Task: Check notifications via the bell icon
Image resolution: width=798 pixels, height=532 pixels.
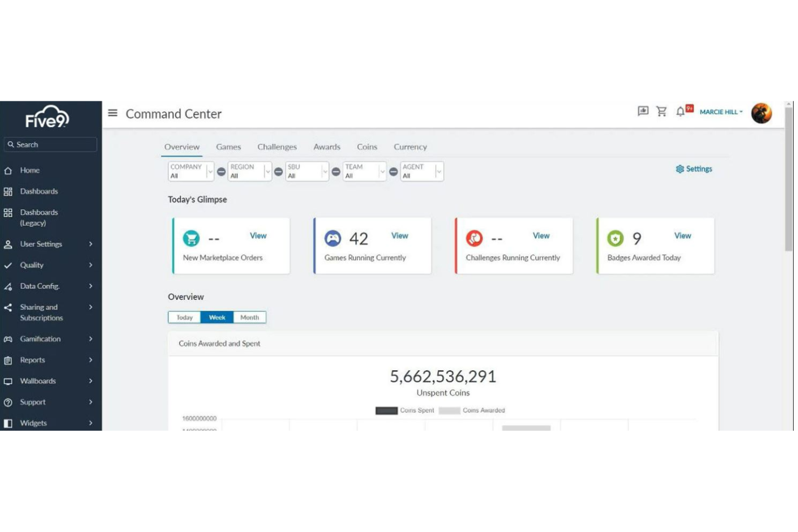Action: coord(680,112)
